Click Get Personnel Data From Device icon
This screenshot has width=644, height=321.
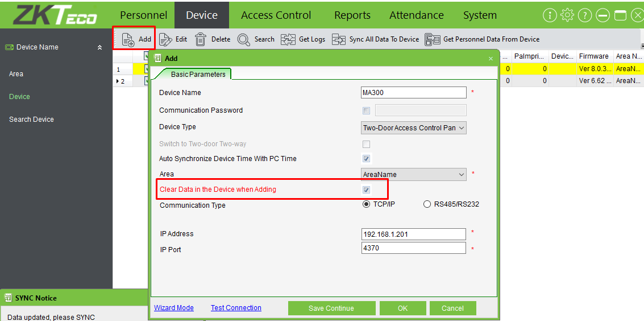pos(433,39)
